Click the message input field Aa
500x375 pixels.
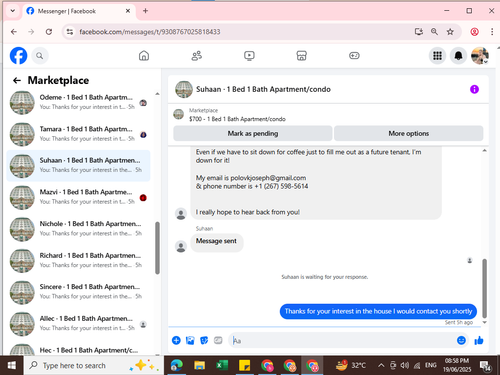pyautogui.click(x=343, y=340)
